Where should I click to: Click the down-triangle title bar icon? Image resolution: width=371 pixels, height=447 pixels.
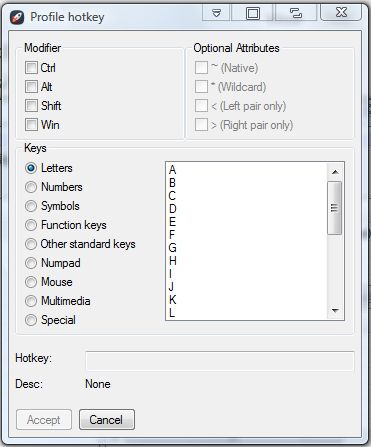217,13
